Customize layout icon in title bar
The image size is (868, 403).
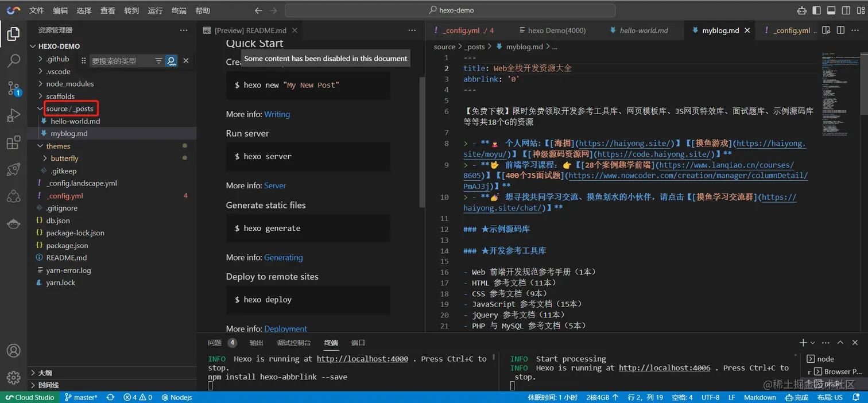pos(860,10)
